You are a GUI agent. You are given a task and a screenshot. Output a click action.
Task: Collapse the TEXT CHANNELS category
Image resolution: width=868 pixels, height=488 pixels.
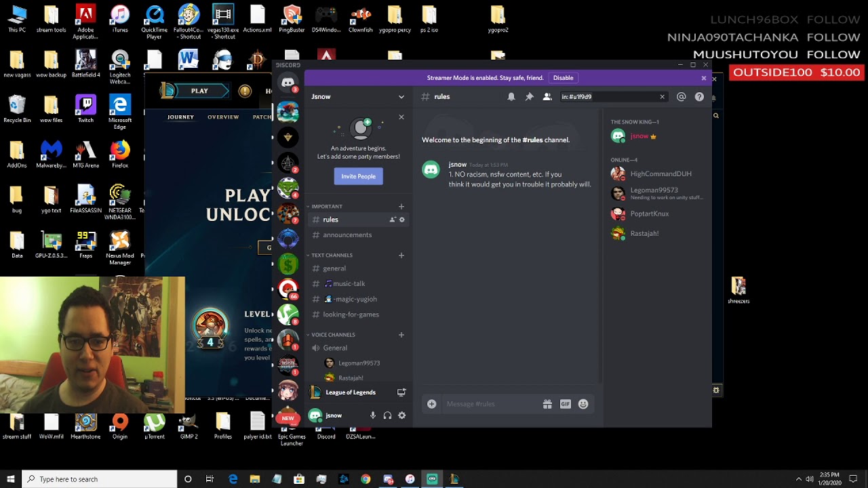point(331,256)
